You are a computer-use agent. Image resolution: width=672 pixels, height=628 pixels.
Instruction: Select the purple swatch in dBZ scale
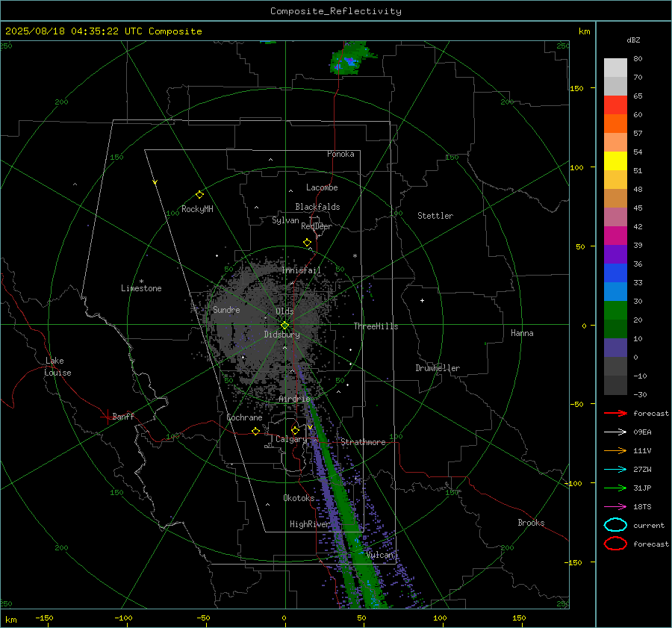click(x=615, y=254)
